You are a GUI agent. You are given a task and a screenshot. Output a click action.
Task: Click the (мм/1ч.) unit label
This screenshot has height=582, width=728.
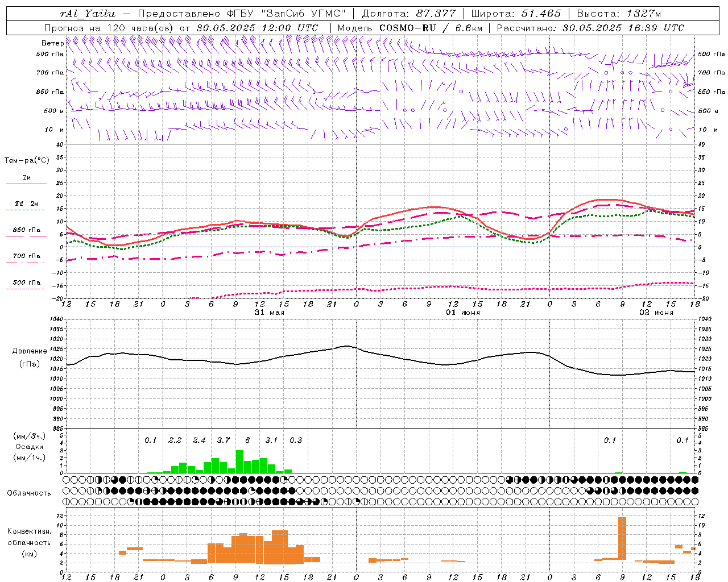coord(30,458)
